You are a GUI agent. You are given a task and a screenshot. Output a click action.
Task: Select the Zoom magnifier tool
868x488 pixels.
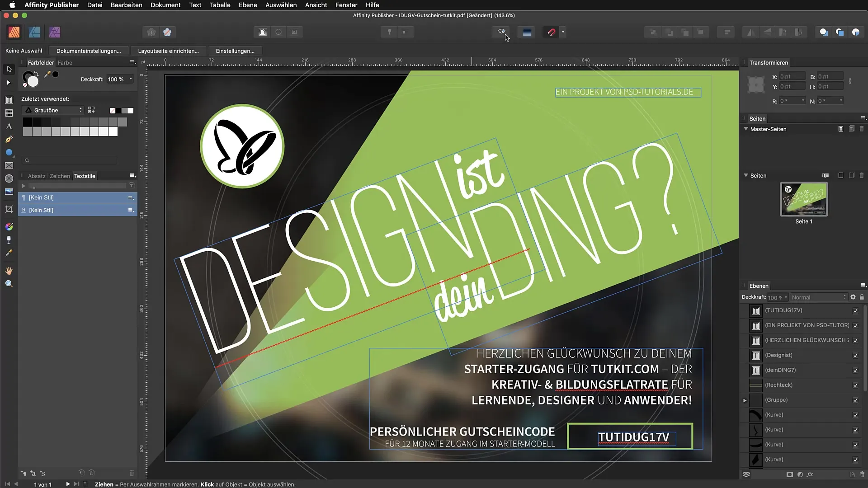(x=9, y=284)
